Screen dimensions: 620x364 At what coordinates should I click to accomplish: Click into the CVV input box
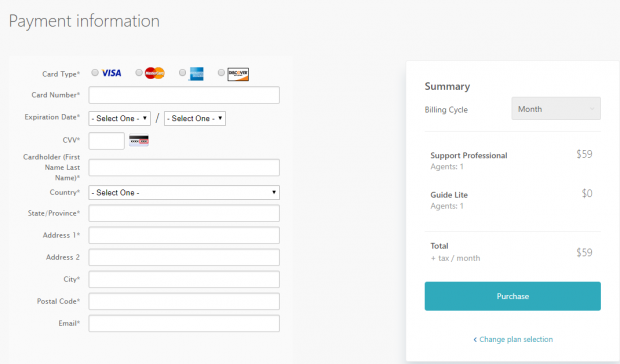(106, 141)
